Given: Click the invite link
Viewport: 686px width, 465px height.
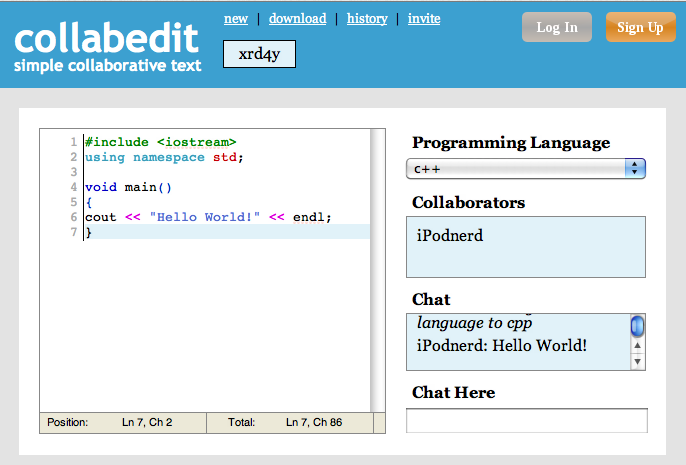Looking at the screenshot, I should point(424,18).
